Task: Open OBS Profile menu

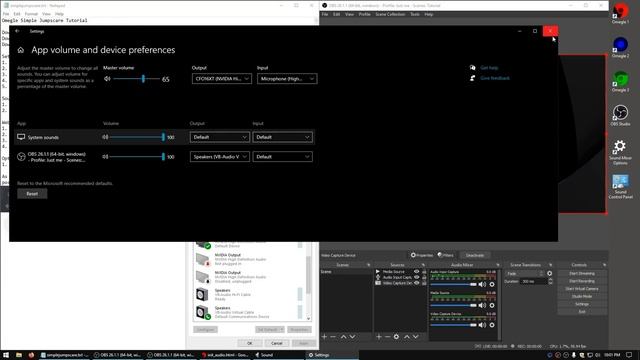Action: 364,14
